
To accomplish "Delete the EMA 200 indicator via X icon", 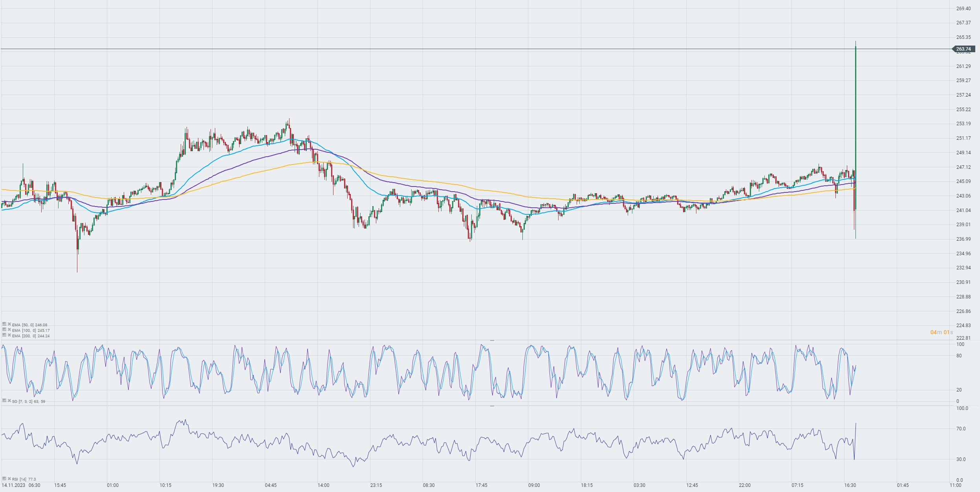I will click(x=9, y=335).
